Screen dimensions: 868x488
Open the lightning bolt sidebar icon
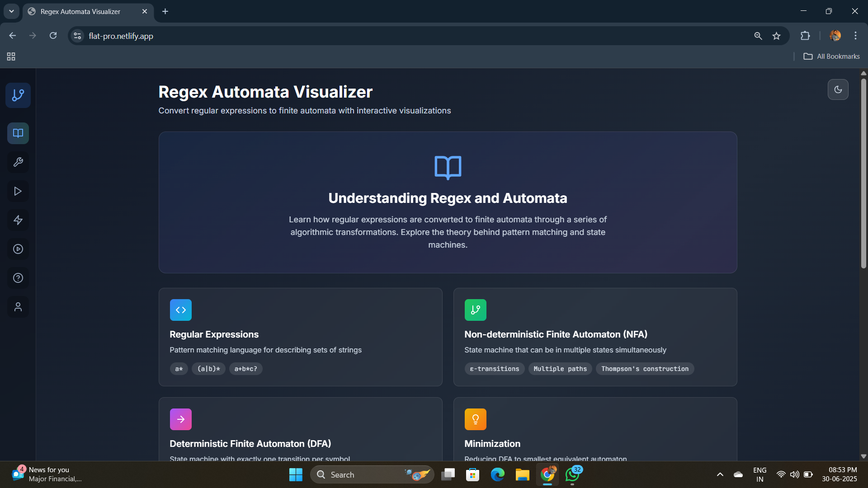click(x=18, y=220)
